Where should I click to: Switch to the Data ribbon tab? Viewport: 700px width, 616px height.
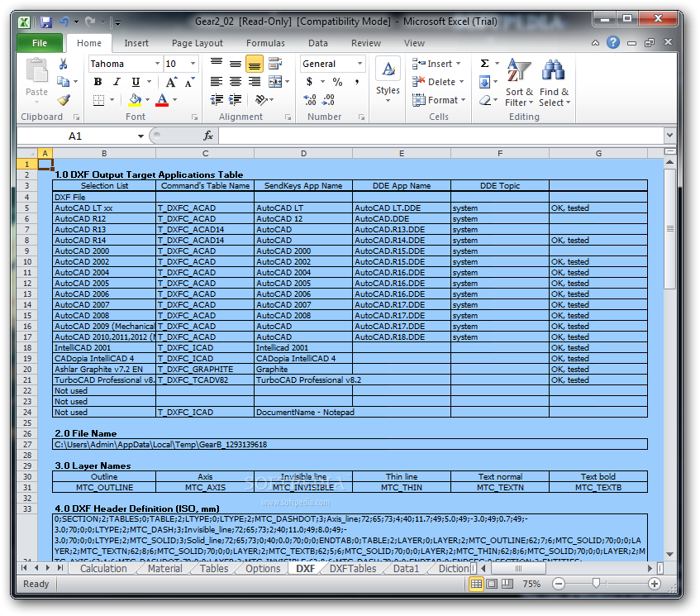[318, 43]
